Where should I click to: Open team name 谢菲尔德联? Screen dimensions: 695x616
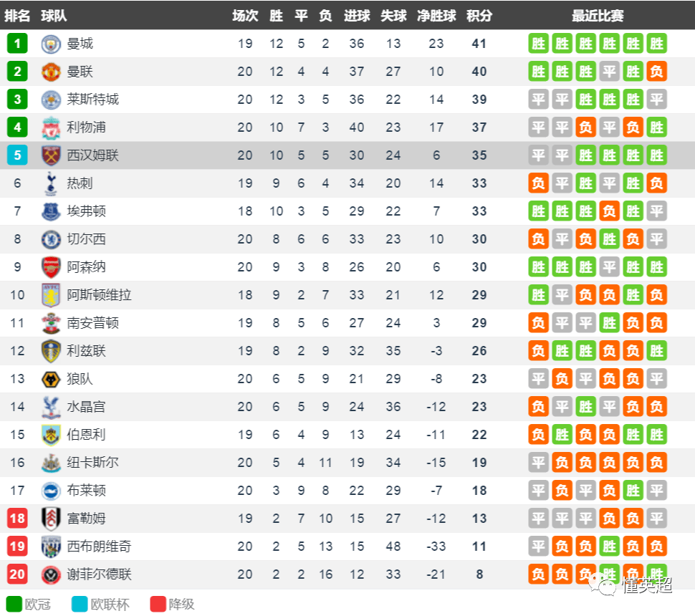pyautogui.click(x=99, y=574)
